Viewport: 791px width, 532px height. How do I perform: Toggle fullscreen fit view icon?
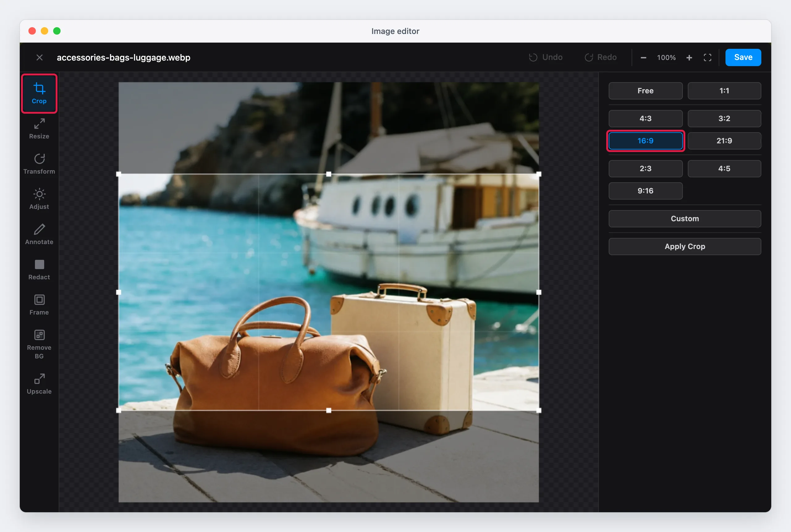click(707, 58)
